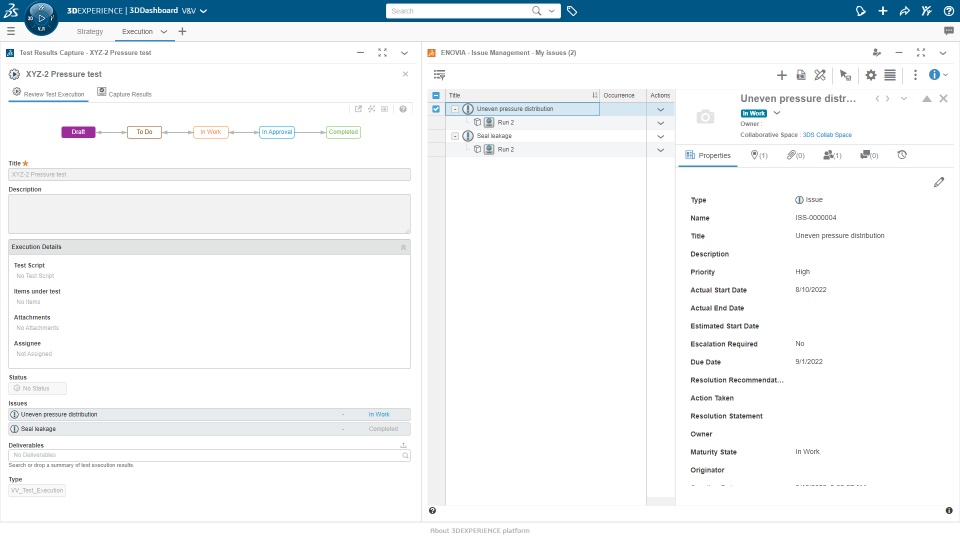
Task: Open the Test Results Capture widget menu chevron
Action: pos(404,53)
